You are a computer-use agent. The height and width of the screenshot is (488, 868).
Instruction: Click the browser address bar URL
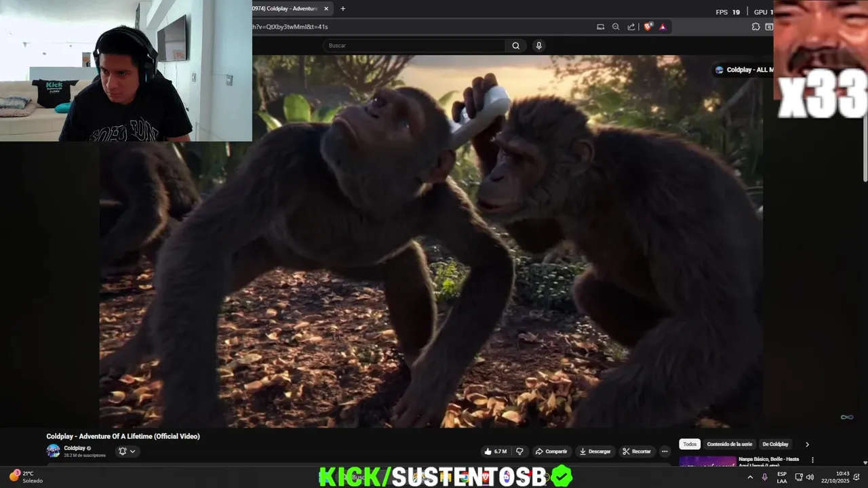(x=290, y=27)
